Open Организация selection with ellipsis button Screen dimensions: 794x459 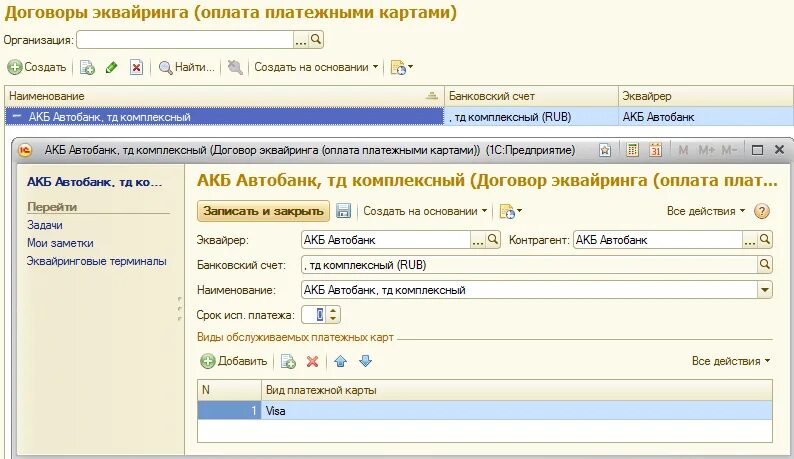[x=301, y=40]
